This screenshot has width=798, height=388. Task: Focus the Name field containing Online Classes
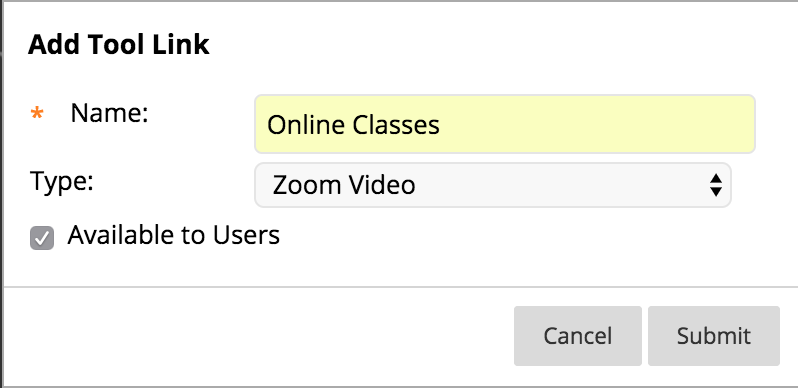pos(505,124)
